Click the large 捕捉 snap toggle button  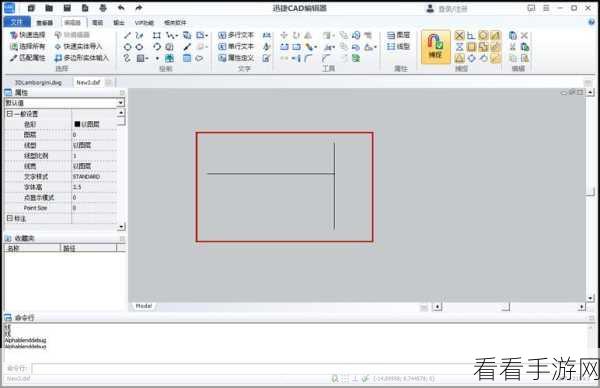click(x=435, y=47)
